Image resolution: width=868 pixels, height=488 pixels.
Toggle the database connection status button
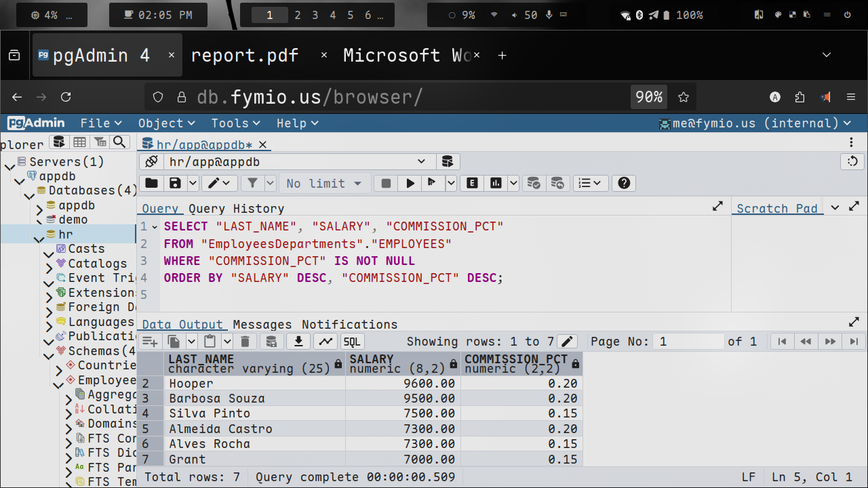152,162
